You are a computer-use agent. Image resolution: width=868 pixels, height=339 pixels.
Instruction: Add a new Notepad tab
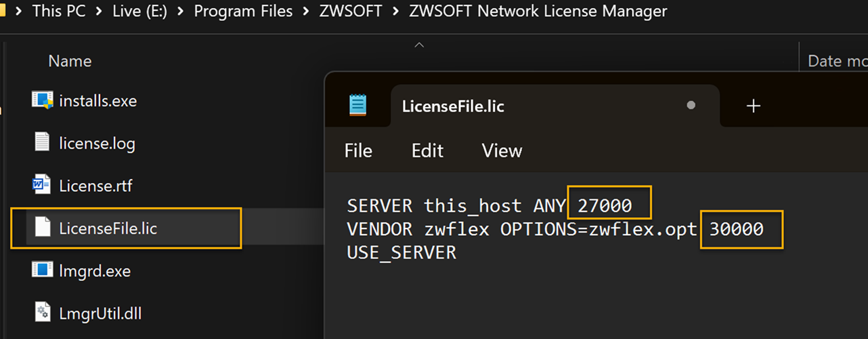pos(753,106)
